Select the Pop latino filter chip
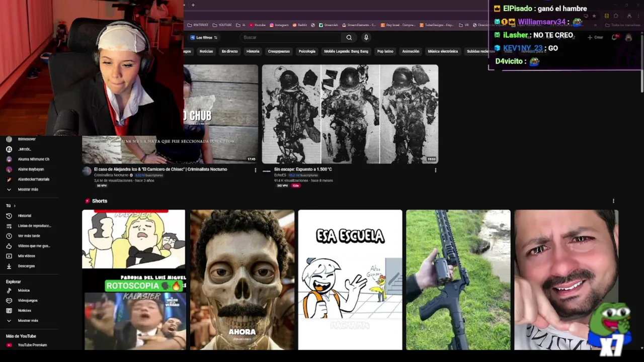Image resolution: width=644 pixels, height=362 pixels. [385, 51]
